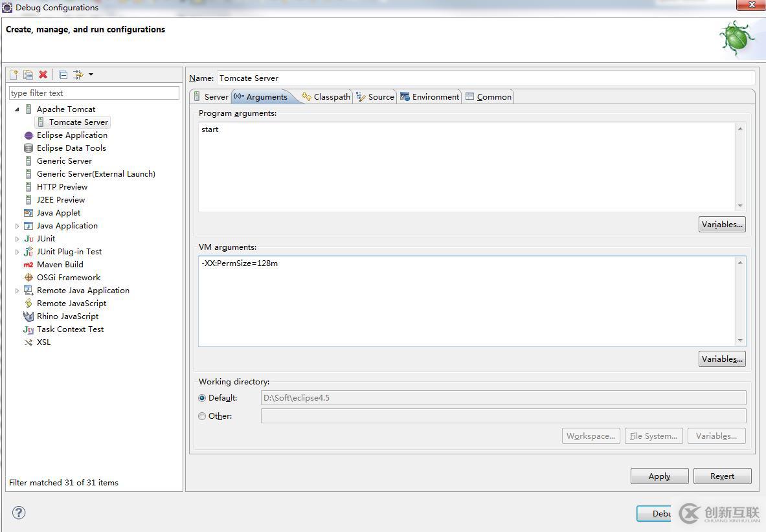Switch to the Server tab

tap(210, 96)
